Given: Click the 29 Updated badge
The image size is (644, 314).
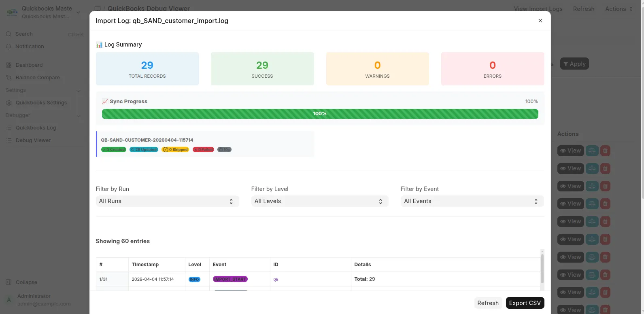Looking at the screenshot, I should 144,150.
